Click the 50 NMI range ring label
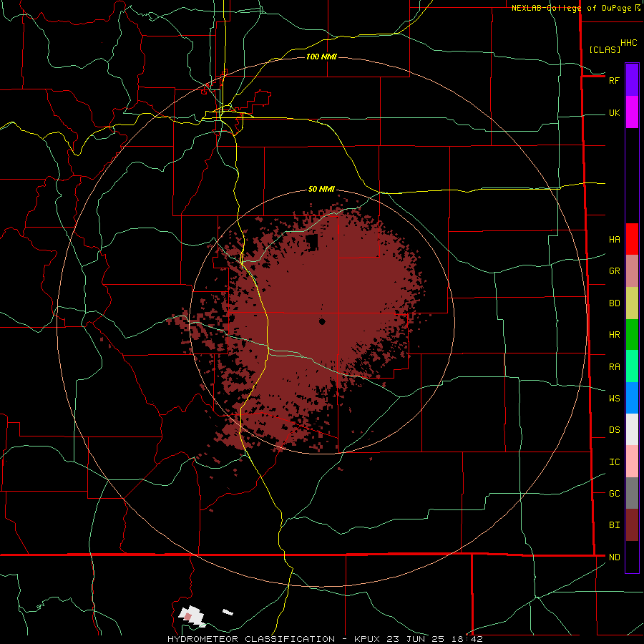The height and width of the screenshot is (644, 644). tap(321, 189)
